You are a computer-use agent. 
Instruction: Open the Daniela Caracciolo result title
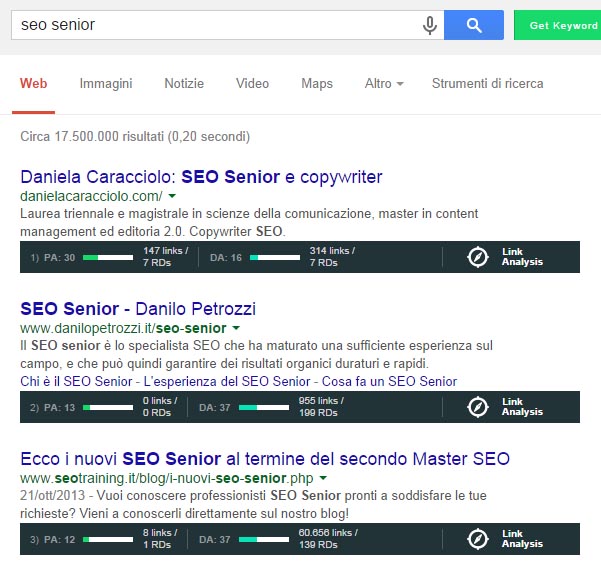[201, 177]
